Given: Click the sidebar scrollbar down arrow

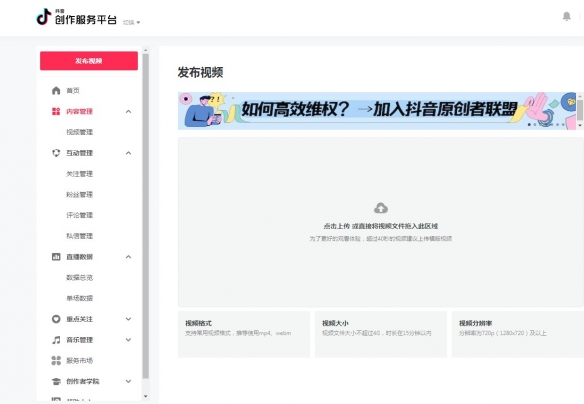Looking at the screenshot, I should point(146,396).
